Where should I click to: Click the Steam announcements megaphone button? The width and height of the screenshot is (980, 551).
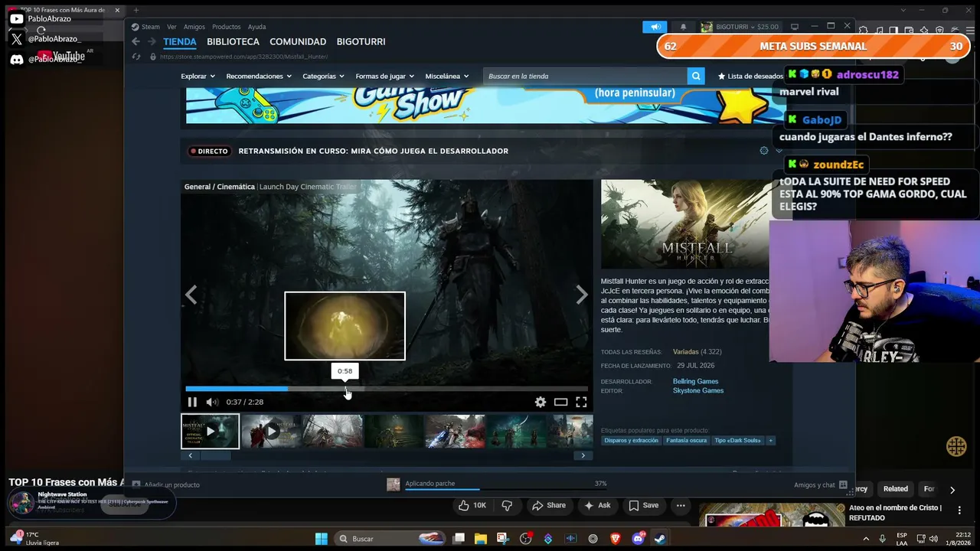pos(655,27)
